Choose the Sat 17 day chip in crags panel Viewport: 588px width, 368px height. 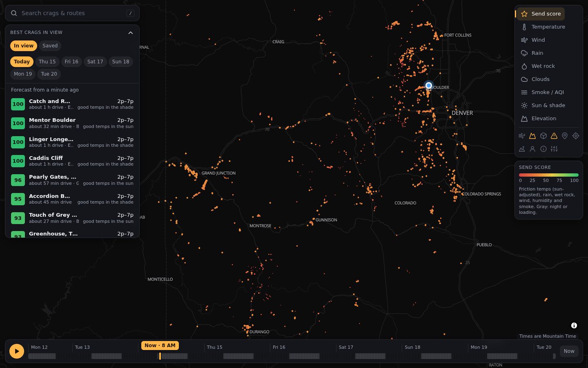95,62
